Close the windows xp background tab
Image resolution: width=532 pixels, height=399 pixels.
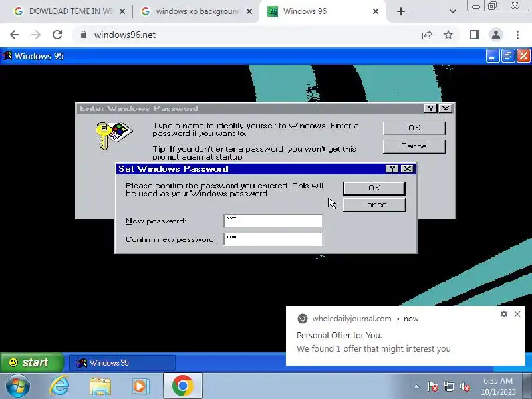coord(249,11)
